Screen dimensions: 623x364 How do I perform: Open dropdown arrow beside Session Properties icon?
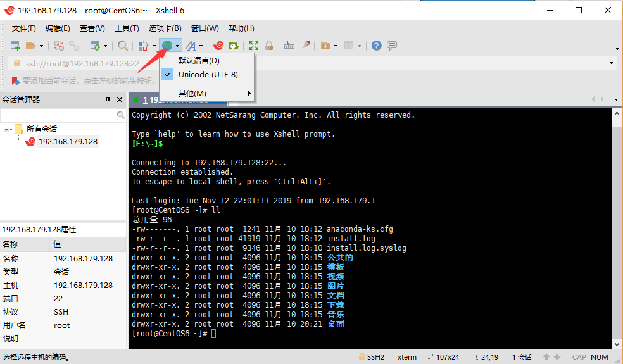(x=105, y=46)
